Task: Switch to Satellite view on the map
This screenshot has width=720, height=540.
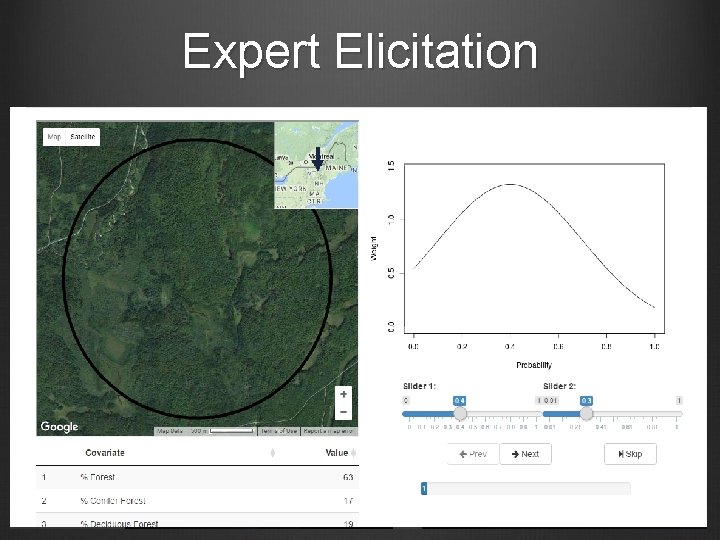Action: point(83,137)
